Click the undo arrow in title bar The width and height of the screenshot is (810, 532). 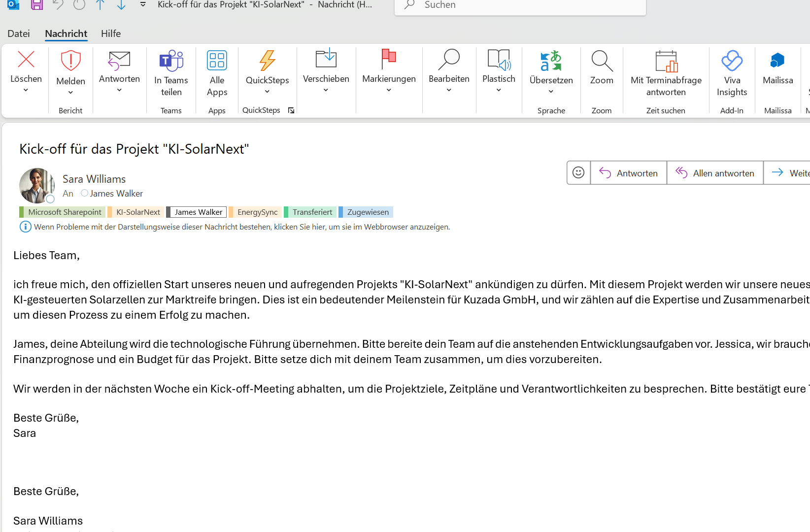pyautogui.click(x=58, y=5)
